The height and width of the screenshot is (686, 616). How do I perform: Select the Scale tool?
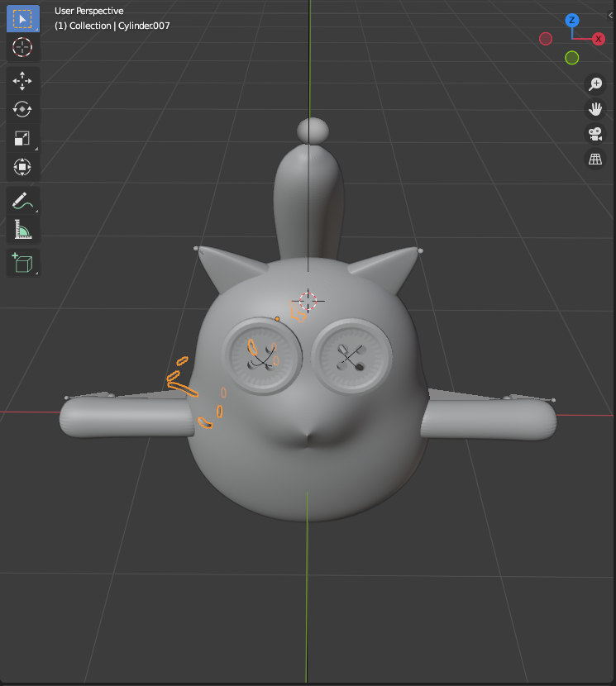pyautogui.click(x=23, y=138)
